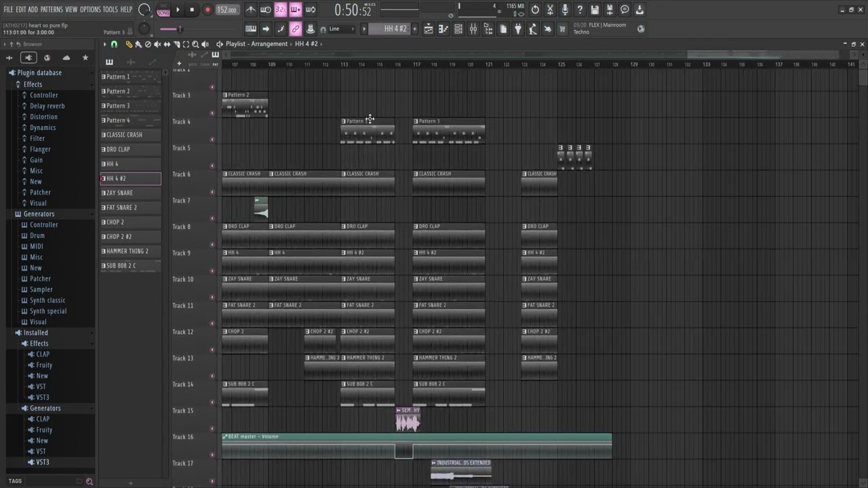This screenshot has height=488, width=868.
Task: Open the tempo tapper icon
Action: [533, 28]
